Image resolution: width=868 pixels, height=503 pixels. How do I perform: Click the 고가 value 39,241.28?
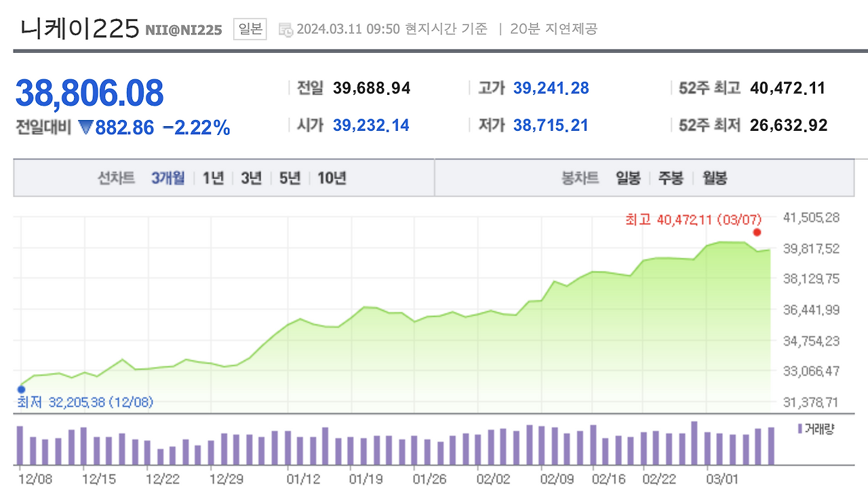pos(551,87)
